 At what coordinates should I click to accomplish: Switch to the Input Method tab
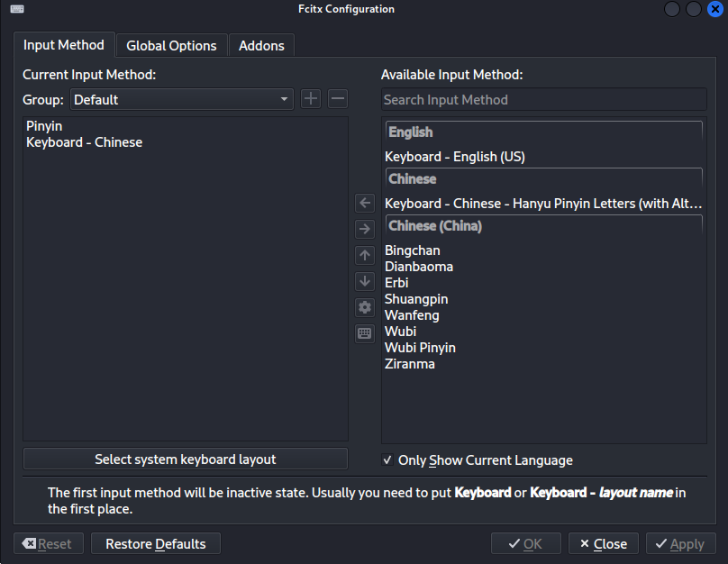click(64, 45)
